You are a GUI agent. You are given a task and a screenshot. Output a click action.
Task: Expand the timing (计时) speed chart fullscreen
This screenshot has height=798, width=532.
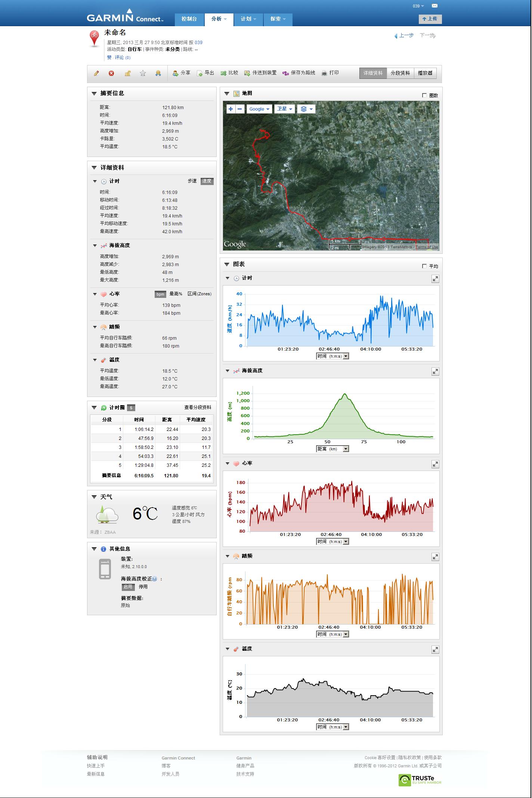tap(435, 279)
